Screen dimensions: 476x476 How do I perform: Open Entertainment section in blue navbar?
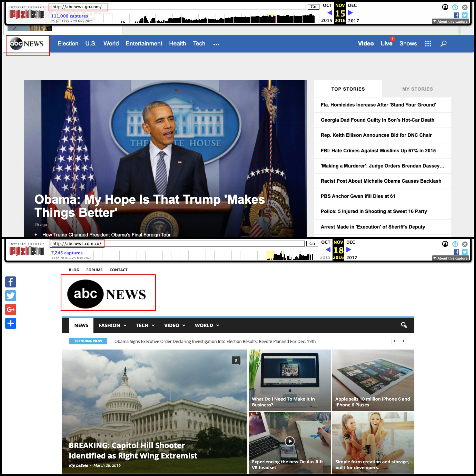pyautogui.click(x=144, y=44)
